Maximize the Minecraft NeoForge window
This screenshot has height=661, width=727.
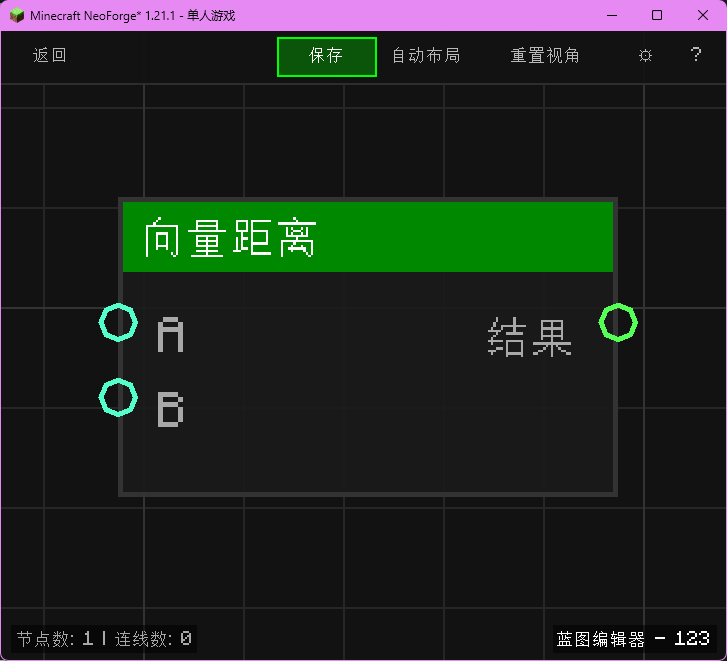click(657, 15)
